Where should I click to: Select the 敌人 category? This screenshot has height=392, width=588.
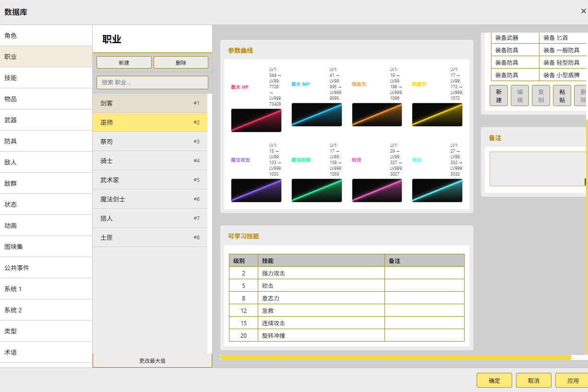coord(46,162)
